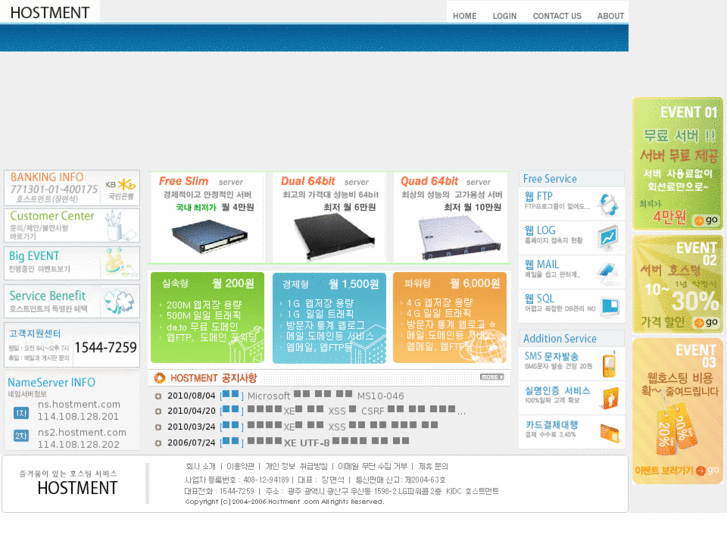Click bullet icon beside 2006/07/24 notice
The image size is (727, 545).
pos(158,443)
